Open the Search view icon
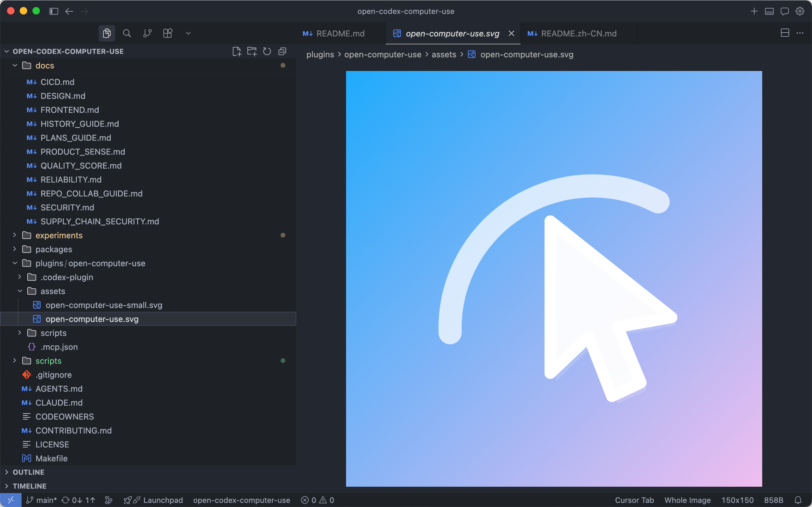This screenshot has width=812, height=507. (127, 33)
